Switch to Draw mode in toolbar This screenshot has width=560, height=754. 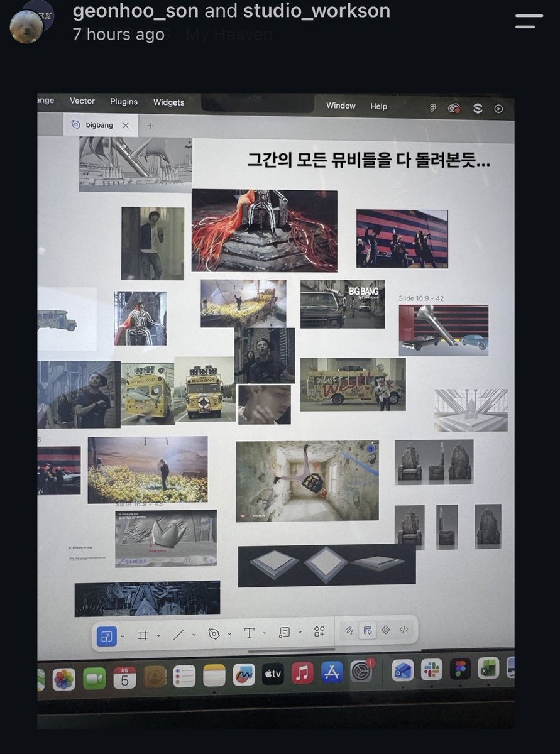[349, 630]
